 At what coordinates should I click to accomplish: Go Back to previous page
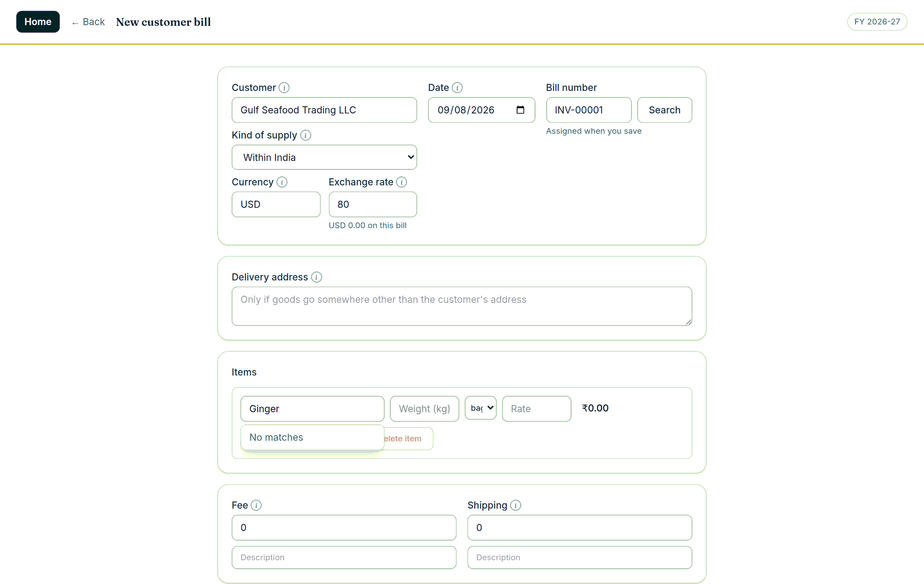coord(88,22)
